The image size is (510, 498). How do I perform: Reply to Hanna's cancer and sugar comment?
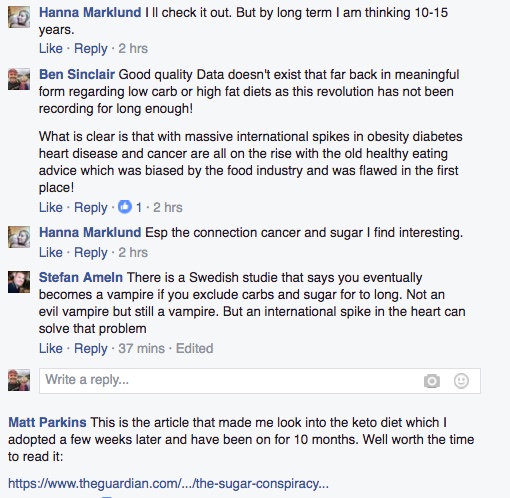pyautogui.click(x=91, y=252)
